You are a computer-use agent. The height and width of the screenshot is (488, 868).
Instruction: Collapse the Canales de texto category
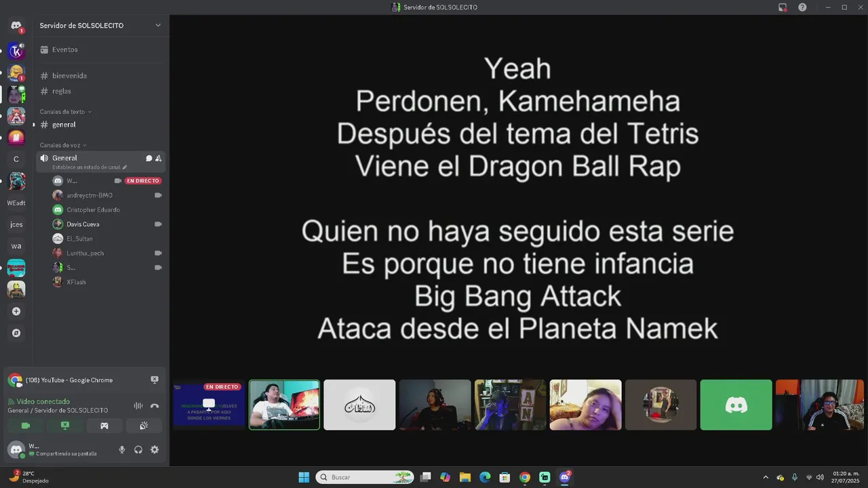[x=65, y=111]
